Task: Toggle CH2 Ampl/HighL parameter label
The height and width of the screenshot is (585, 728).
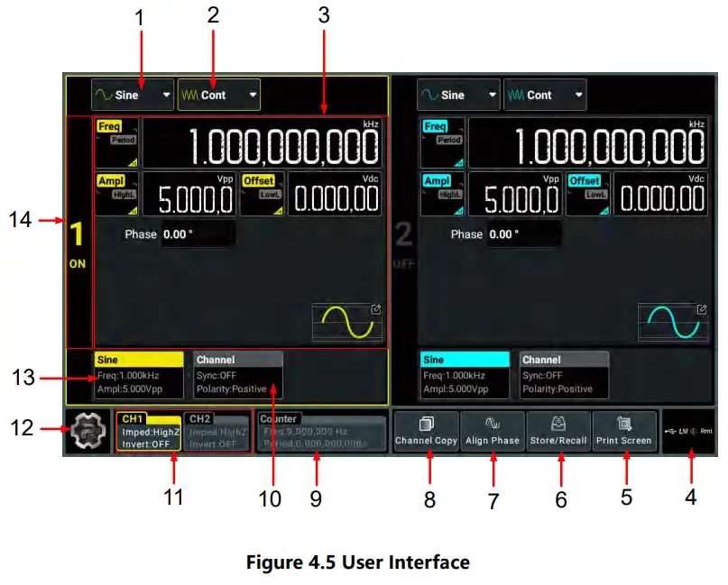Action: coord(443,194)
